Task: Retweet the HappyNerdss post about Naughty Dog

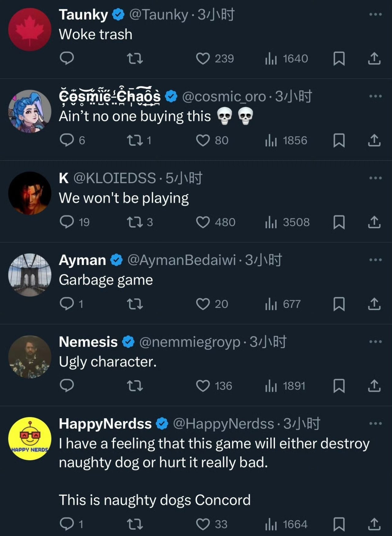Action: (135, 524)
